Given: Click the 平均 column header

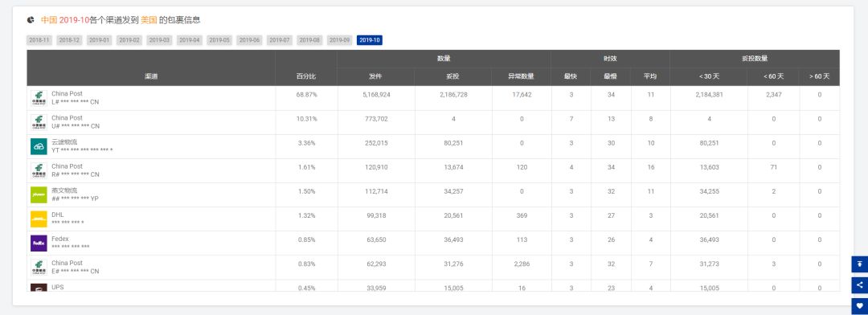Looking at the screenshot, I should pos(650,76).
